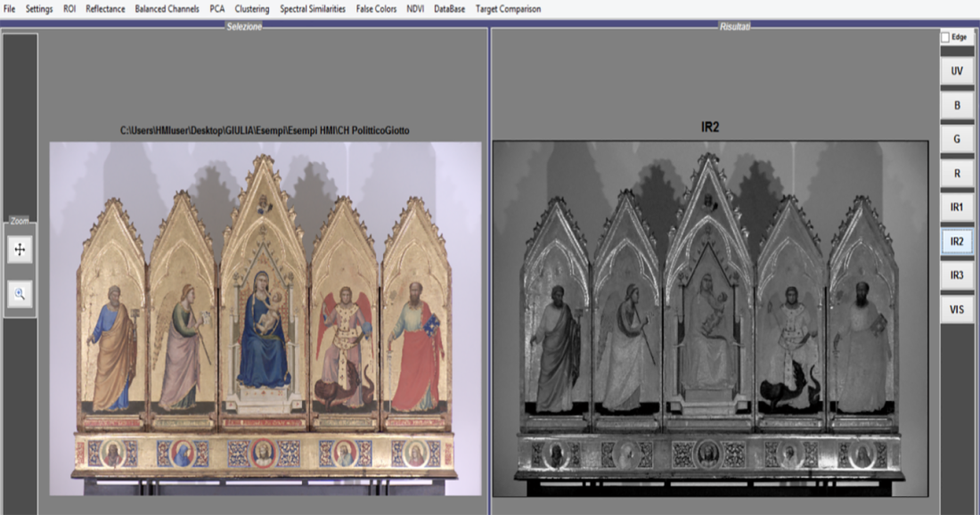The height and width of the screenshot is (515, 980).
Task: Select the pan (move arrows) tool
Action: pos(20,250)
